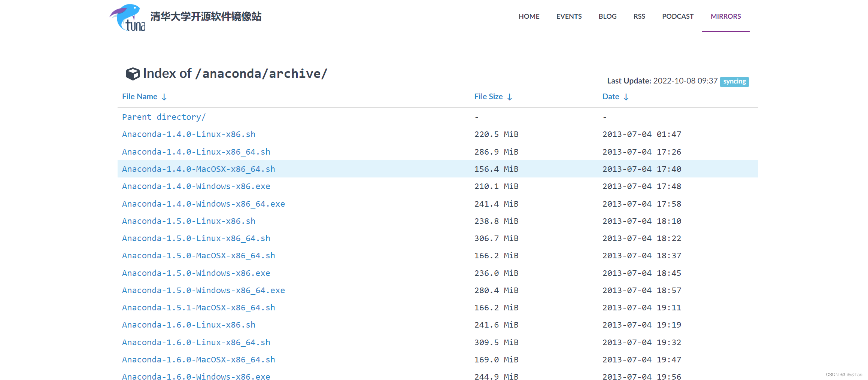The height and width of the screenshot is (380, 868).
Task: Click the date 2013-07-04 17:48
Action: tap(642, 186)
